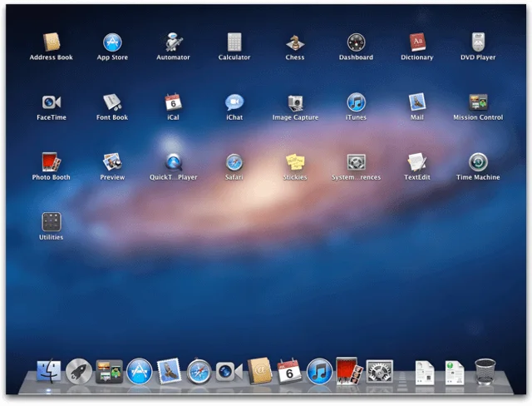The height and width of the screenshot is (406, 532).
Task: Launch Font Book
Action: [112, 102]
